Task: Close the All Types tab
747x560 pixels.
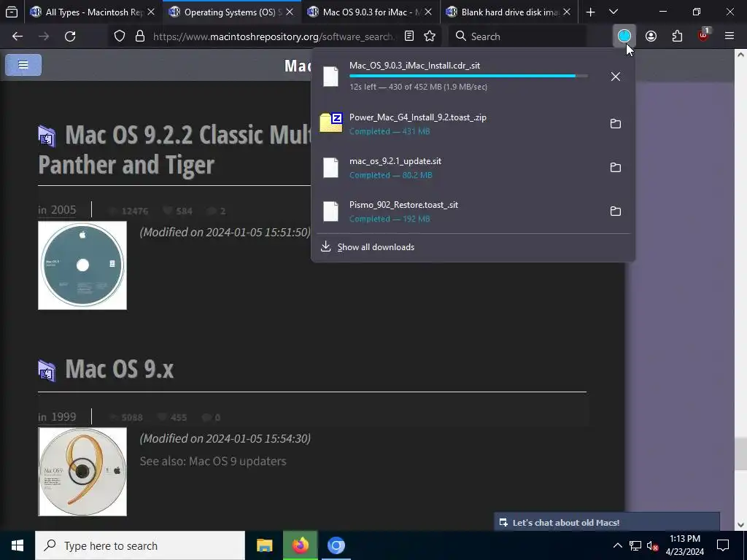Action: click(151, 12)
